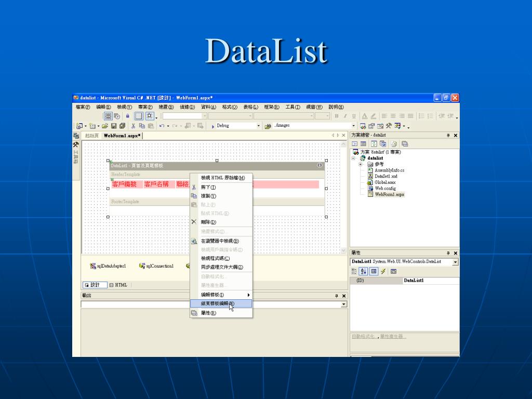Screen dimensions: 532x399
Task: Open the Undo history dropdown arrow
Action: (x=168, y=126)
